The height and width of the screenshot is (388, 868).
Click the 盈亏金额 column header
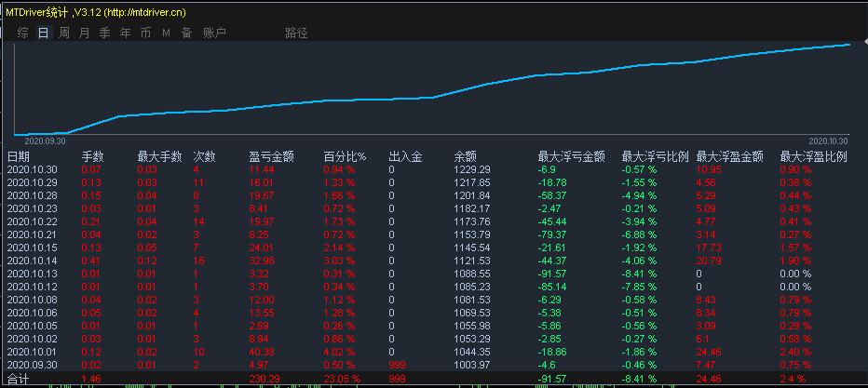coord(271,157)
